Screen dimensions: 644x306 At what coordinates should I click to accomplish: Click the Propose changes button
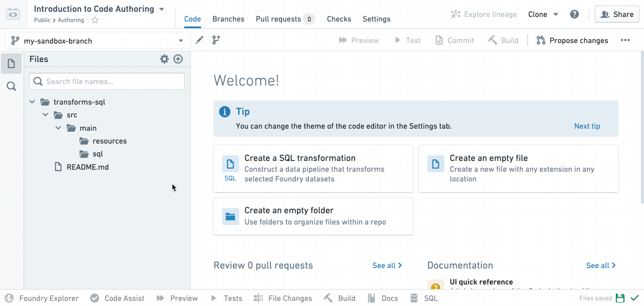(x=572, y=40)
